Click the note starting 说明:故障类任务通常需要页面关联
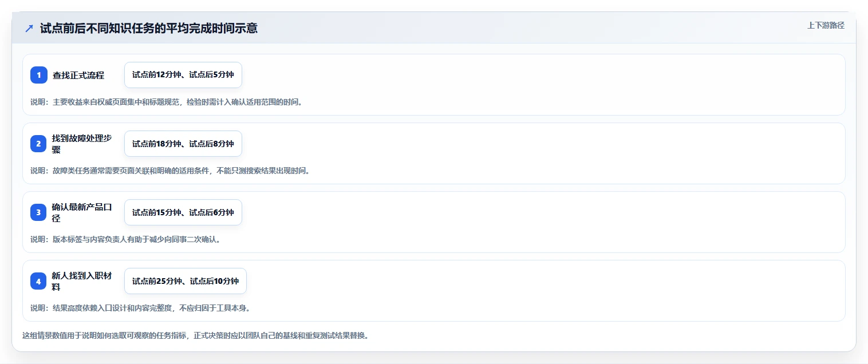This screenshot has height=364, width=868. click(170, 171)
